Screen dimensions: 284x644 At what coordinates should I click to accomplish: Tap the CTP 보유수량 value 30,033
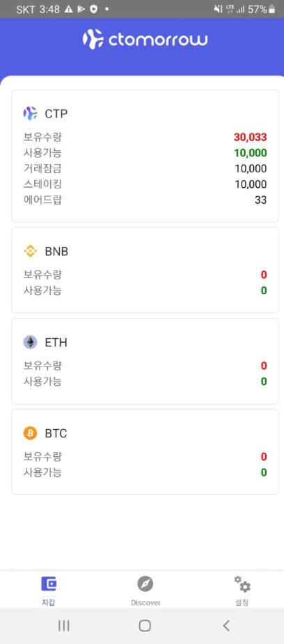click(x=251, y=137)
